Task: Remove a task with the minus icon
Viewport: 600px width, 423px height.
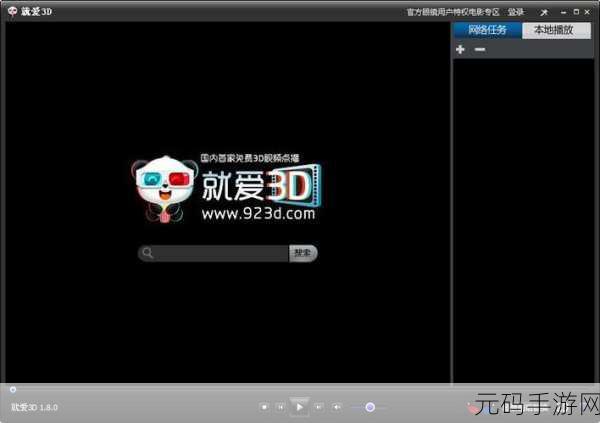Action: pos(480,49)
